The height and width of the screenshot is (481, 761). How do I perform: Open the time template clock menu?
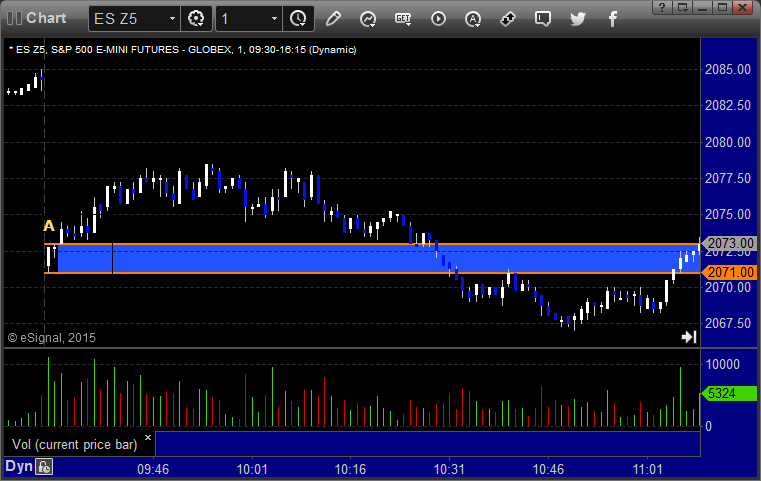(x=298, y=19)
